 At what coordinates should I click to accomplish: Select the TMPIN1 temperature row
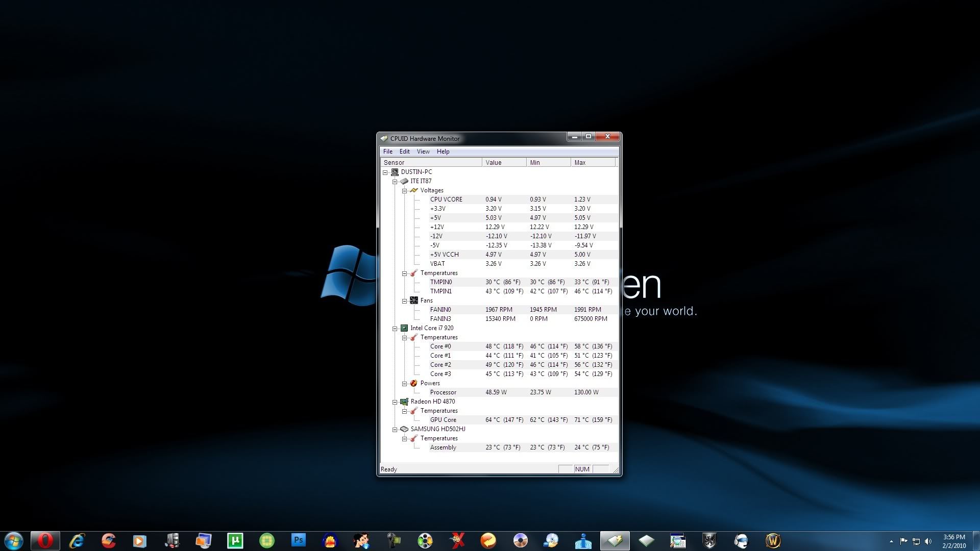click(x=523, y=291)
